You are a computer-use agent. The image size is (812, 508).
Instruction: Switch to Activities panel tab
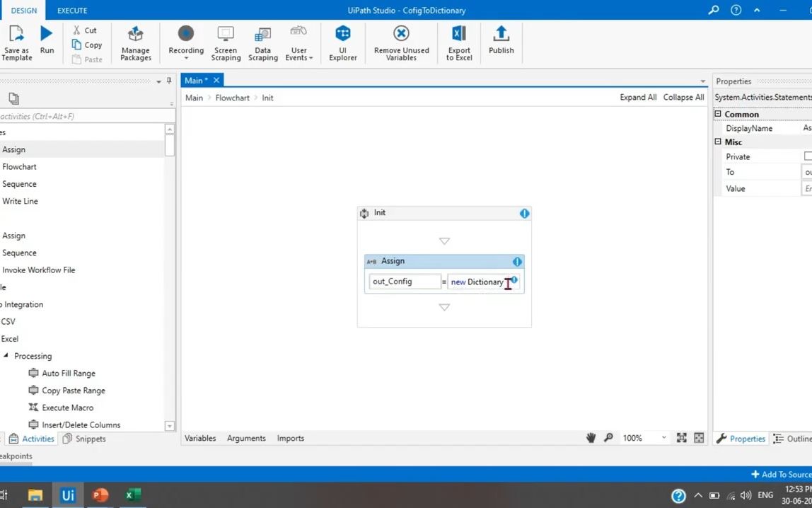click(x=32, y=439)
